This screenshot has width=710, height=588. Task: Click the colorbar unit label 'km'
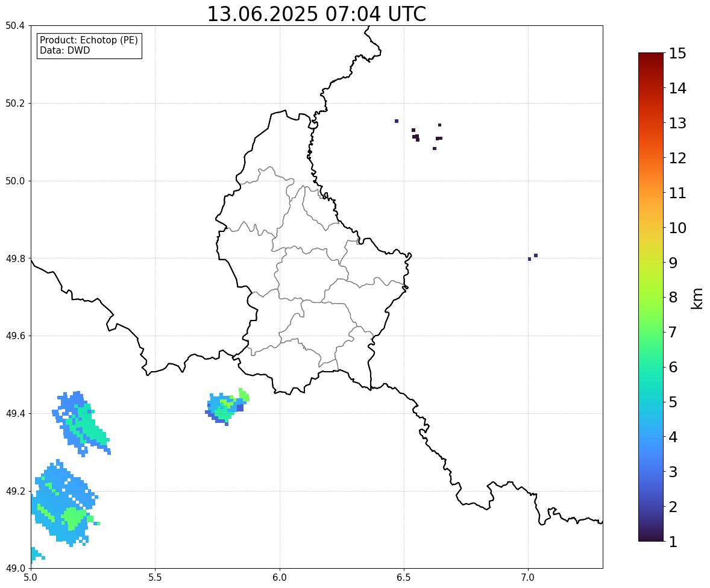pyautogui.click(x=697, y=298)
